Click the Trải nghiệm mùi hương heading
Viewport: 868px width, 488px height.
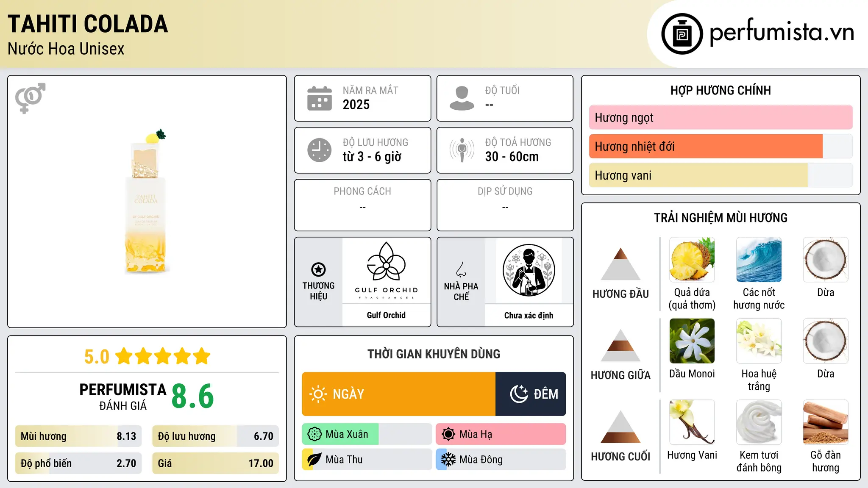click(721, 218)
